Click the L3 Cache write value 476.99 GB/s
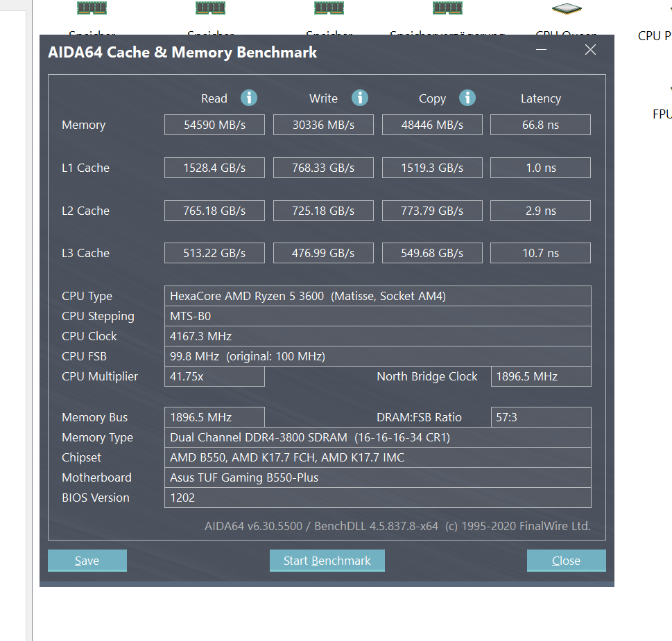The image size is (672, 641). click(323, 253)
